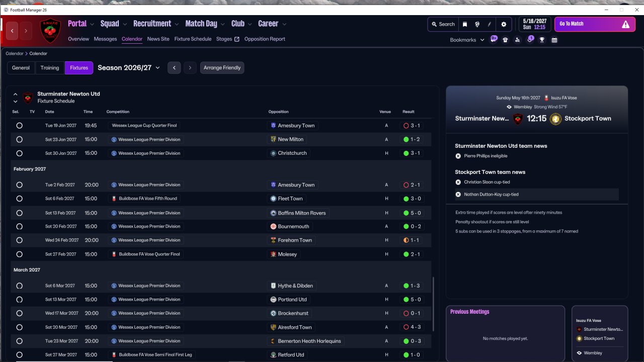Select the radio for Tue 19 Jan 2027 fixture
644x362 pixels.
(x=19, y=126)
